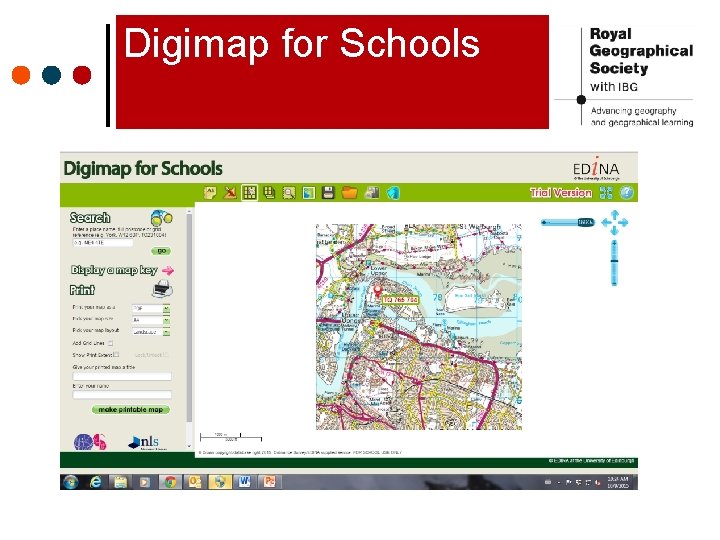Click the horizontal transparency slider
The image size is (720, 540).
pos(568,223)
